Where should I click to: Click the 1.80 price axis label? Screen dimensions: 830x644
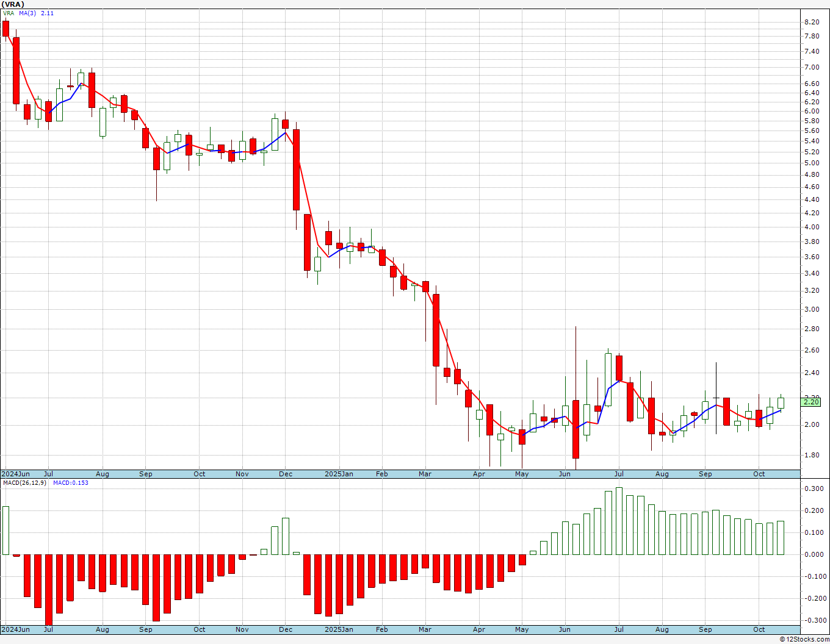812,455
